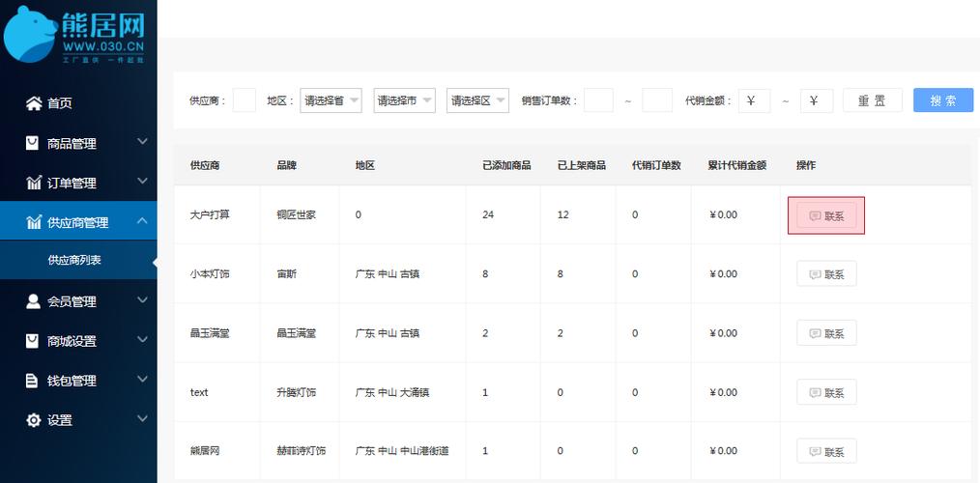Image resolution: width=980 pixels, height=483 pixels.
Task: Click the document icon beside 钱包管理
Action: tap(32, 381)
